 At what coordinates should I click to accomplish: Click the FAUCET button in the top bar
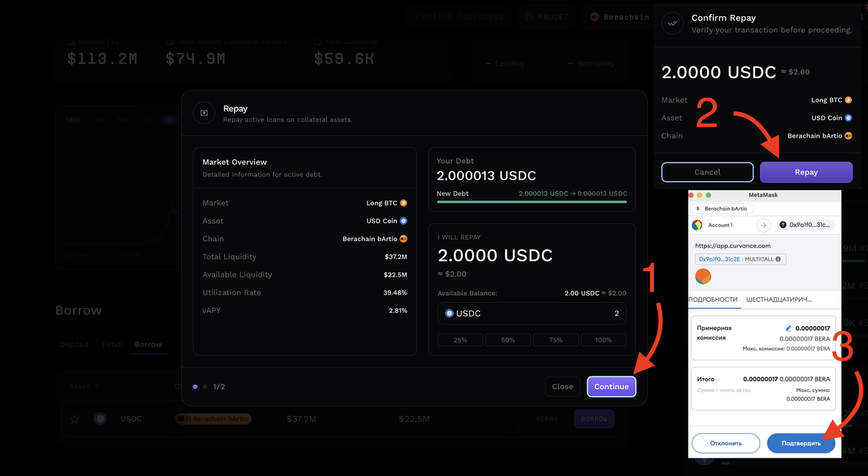click(548, 17)
